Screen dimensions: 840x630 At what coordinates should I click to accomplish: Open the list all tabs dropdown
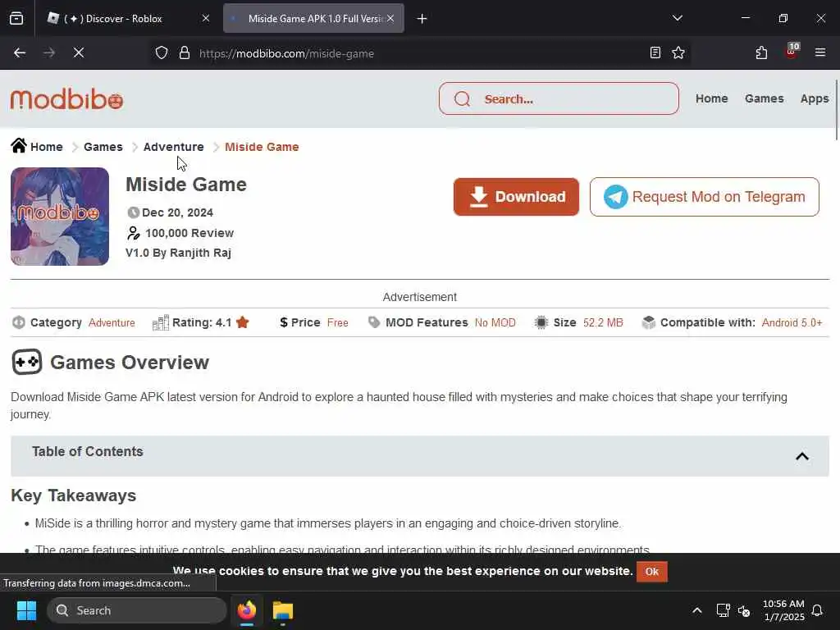678,18
